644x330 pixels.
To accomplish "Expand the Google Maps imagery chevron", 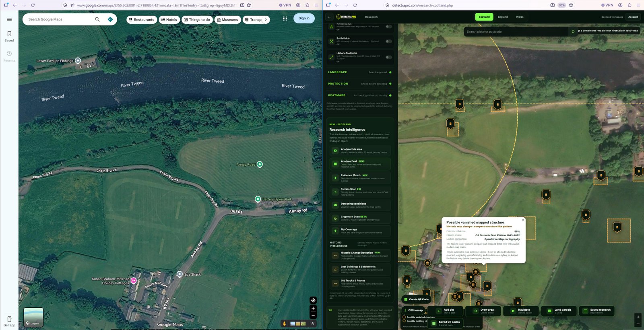I will click(x=312, y=323).
